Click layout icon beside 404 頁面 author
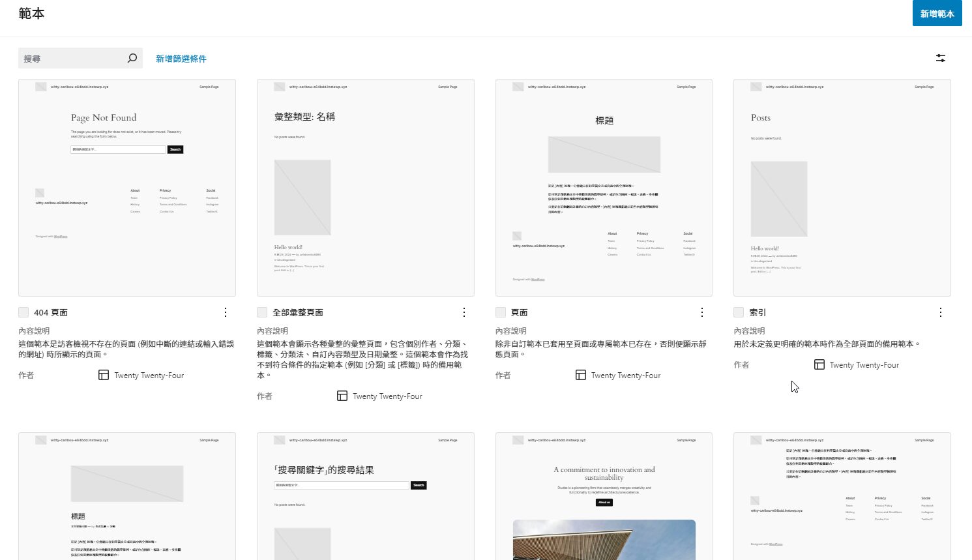972x560 pixels. pos(104,375)
